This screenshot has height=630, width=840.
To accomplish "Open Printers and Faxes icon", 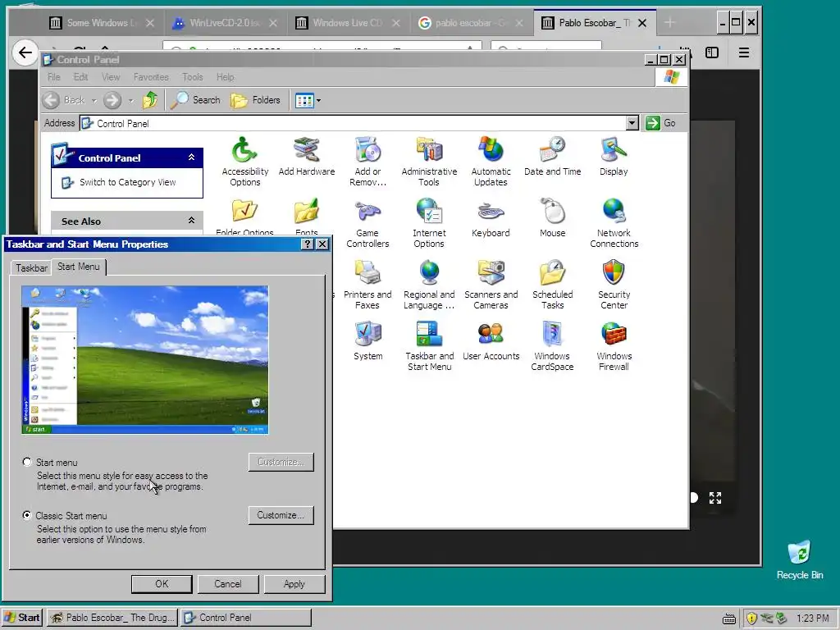I will pos(367,285).
